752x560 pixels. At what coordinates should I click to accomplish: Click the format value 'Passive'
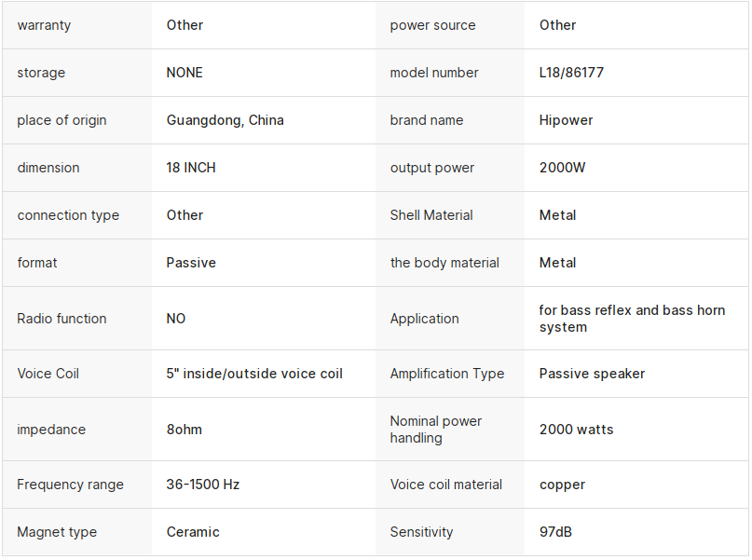tap(191, 263)
